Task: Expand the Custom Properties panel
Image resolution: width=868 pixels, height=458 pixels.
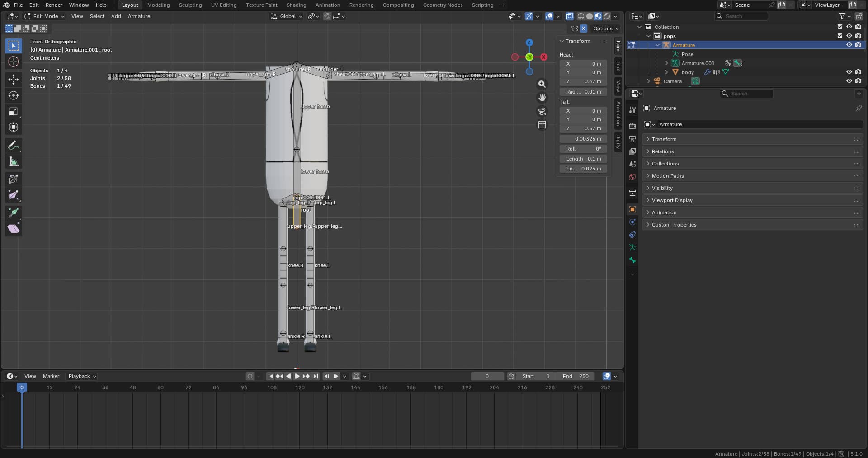Action: pyautogui.click(x=752, y=225)
